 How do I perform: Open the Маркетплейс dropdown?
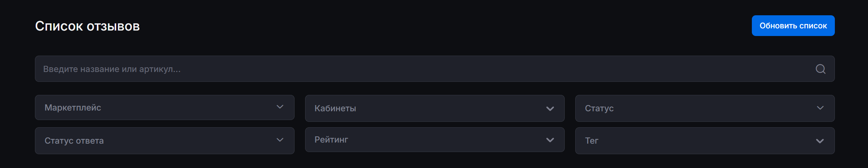point(165,108)
